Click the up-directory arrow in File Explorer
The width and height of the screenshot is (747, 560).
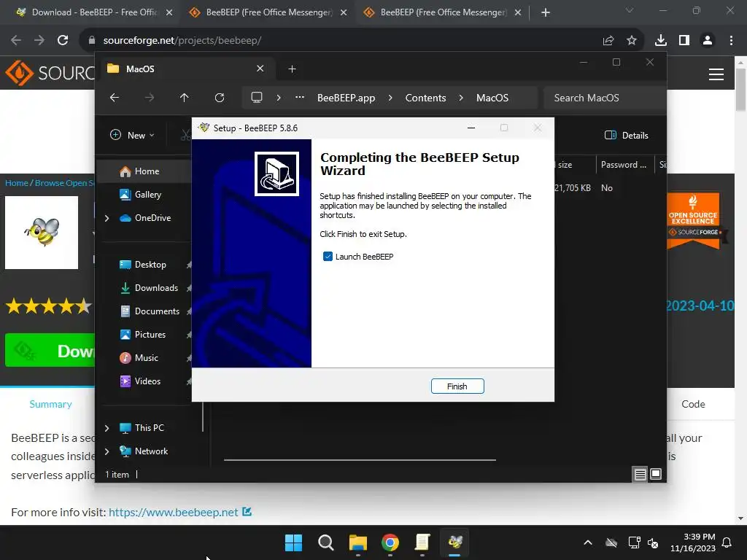[185, 98]
